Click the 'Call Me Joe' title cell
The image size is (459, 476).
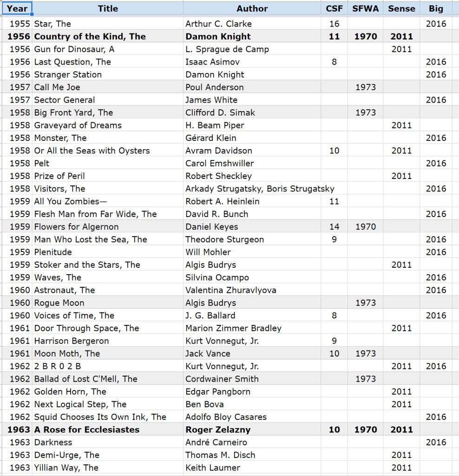(x=57, y=87)
